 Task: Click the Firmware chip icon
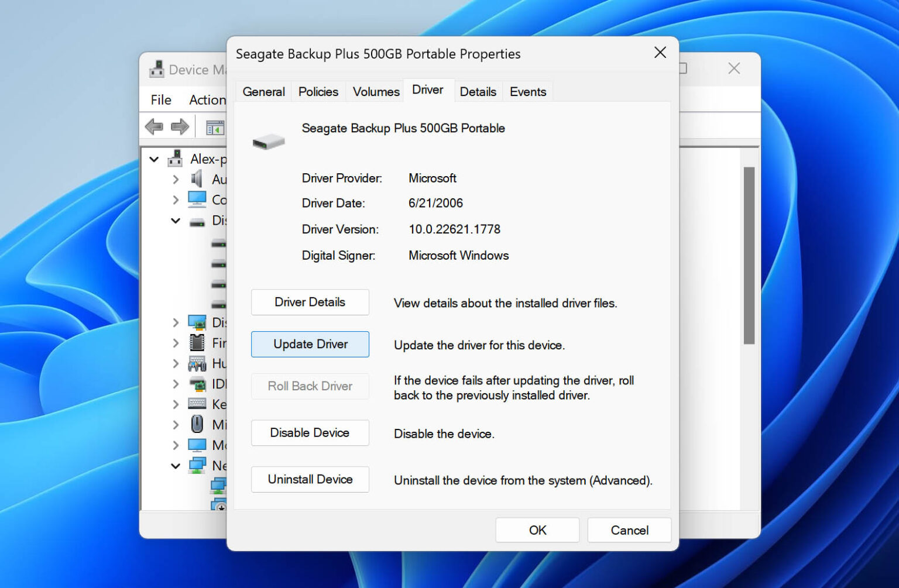[197, 343]
